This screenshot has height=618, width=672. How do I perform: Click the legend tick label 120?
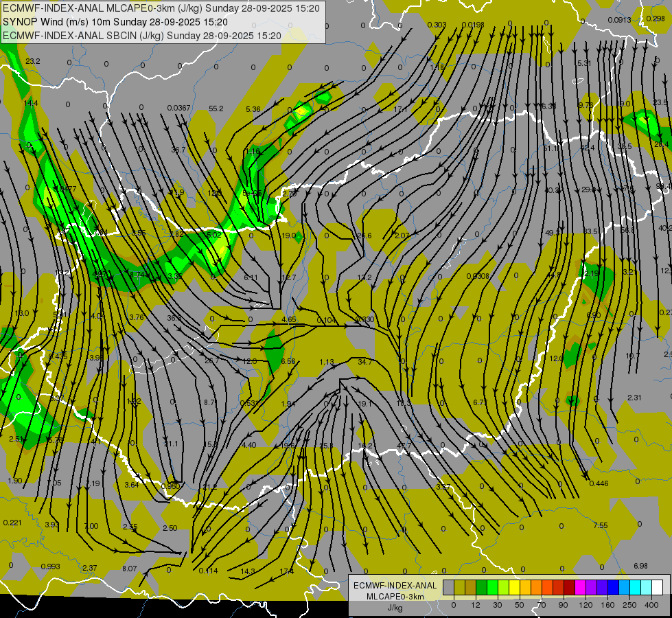586,605
